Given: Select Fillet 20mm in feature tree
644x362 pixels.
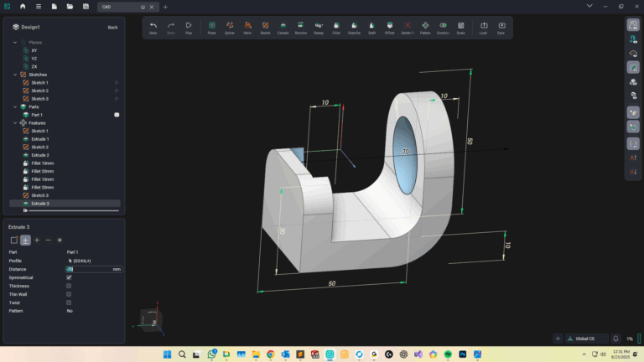Looking at the screenshot, I should coord(42,171).
